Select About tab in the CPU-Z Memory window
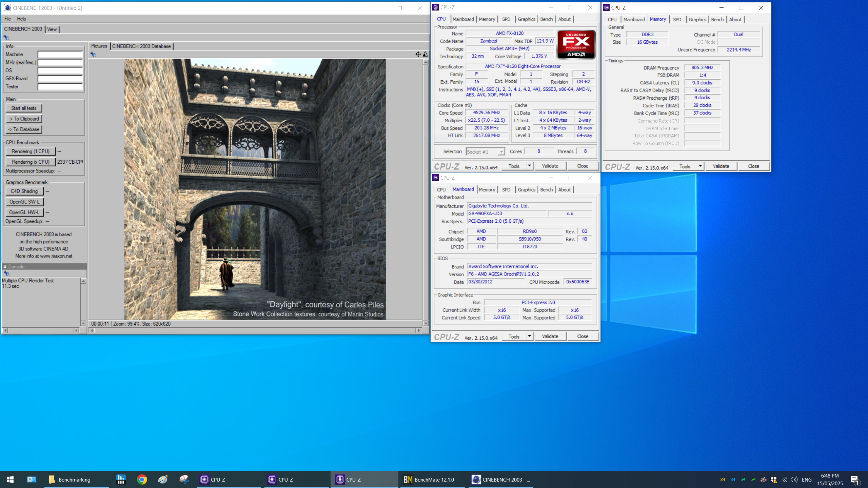The height and width of the screenshot is (488, 868). 735,20
